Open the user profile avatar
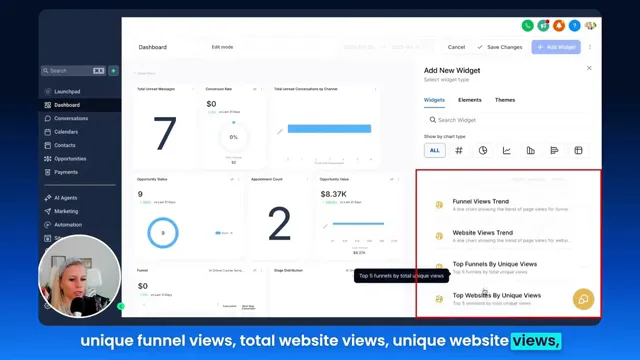The width and height of the screenshot is (640, 360). (590, 26)
